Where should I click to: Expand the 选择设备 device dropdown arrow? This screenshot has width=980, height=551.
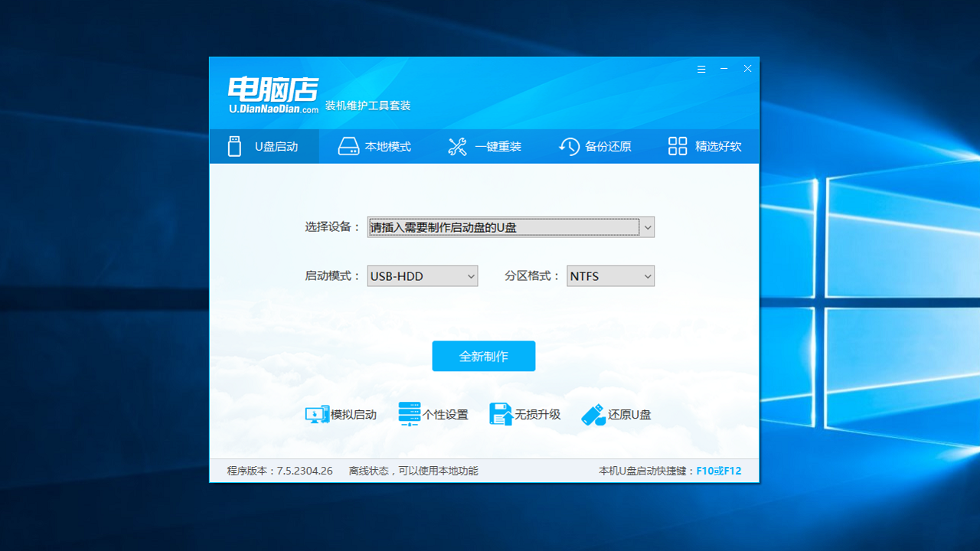coord(647,227)
